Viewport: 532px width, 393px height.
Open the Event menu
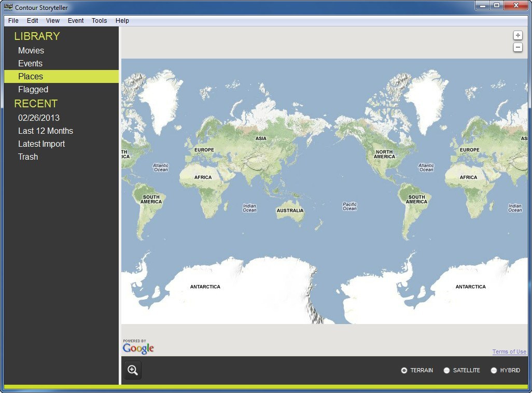point(76,21)
